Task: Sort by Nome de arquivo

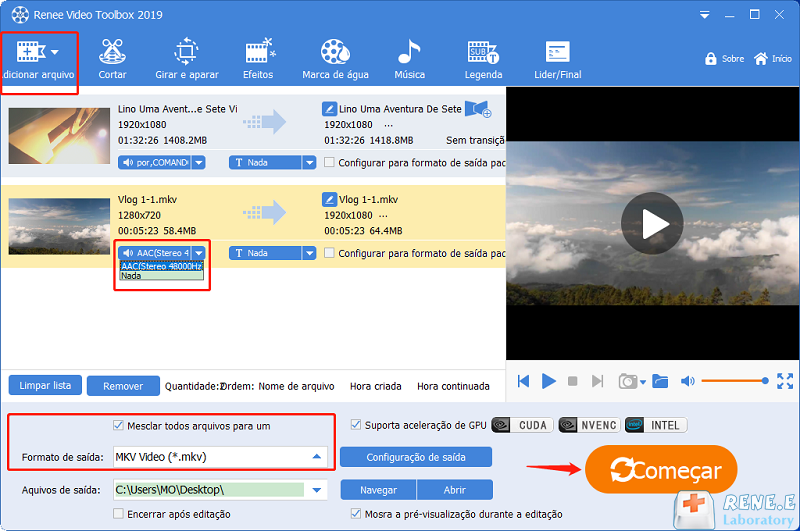Action: point(296,386)
